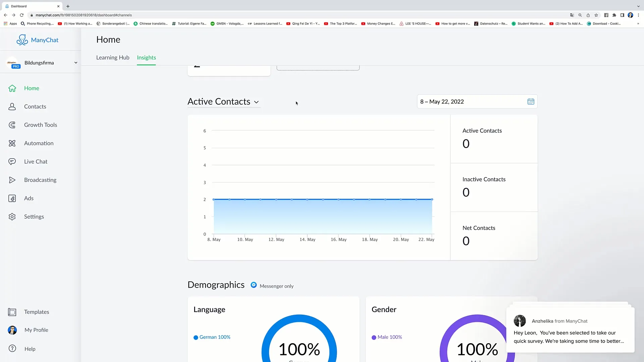Click the ManyChat home icon

pyautogui.click(x=12, y=88)
